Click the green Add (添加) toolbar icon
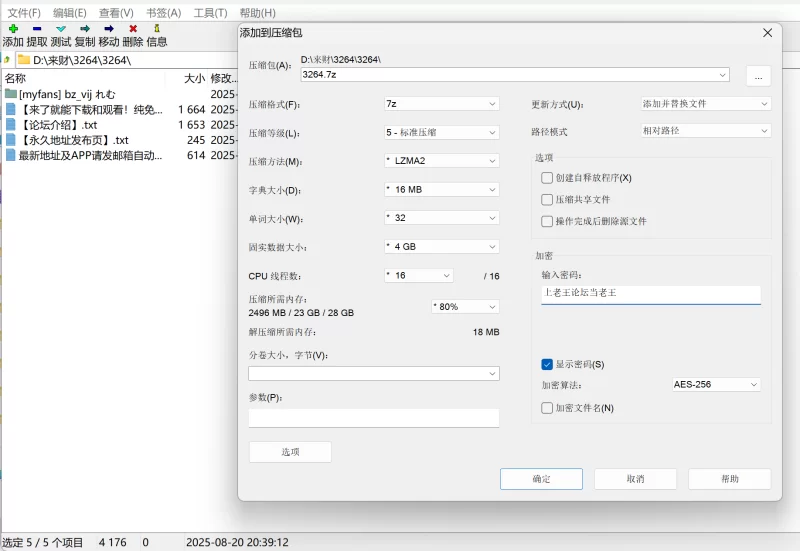Viewport: 800px width, 551px height. point(13,29)
